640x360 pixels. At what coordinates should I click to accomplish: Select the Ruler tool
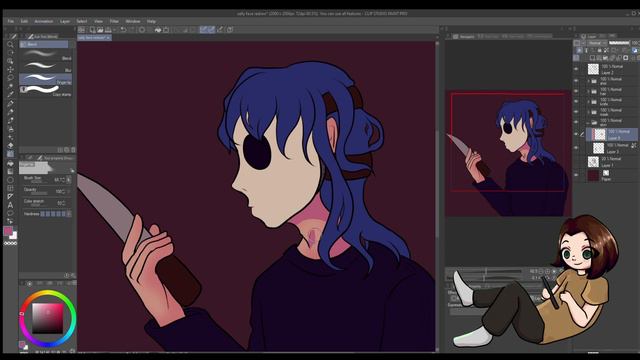click(10, 197)
